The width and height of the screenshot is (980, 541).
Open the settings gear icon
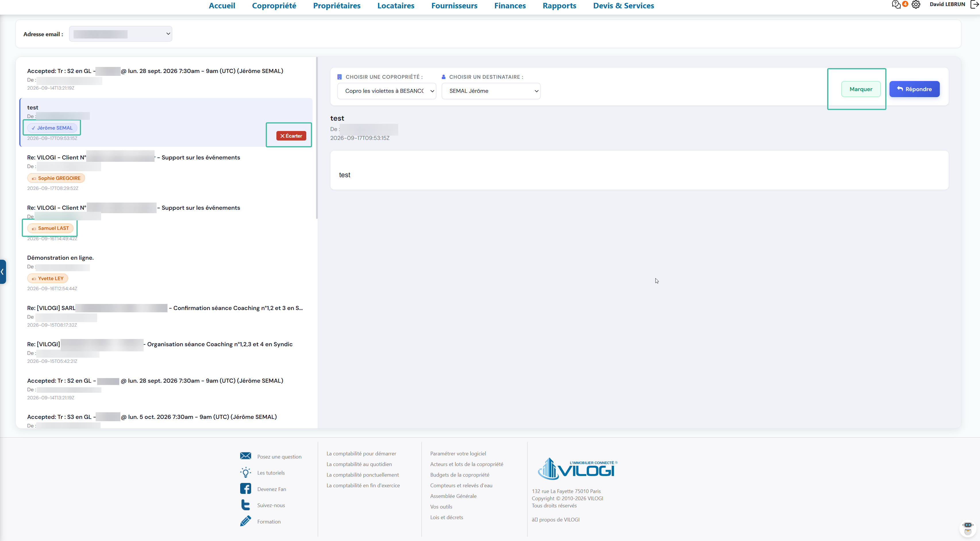(x=916, y=5)
